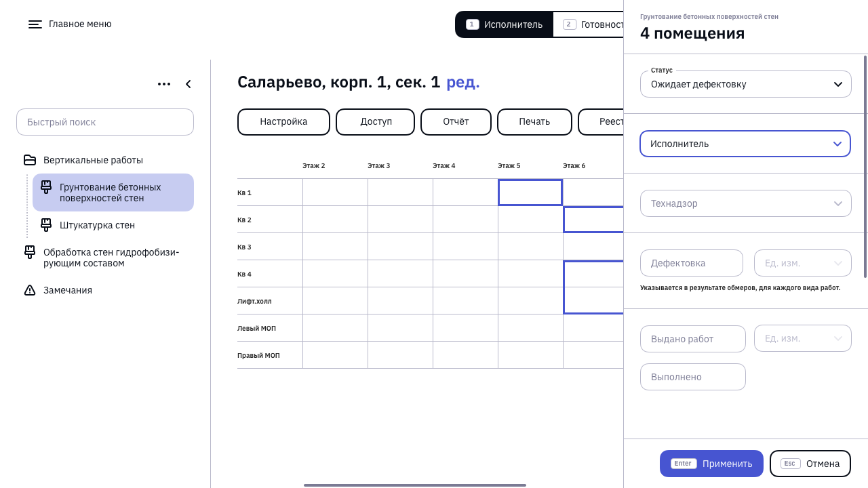Collapse the sidebar with the left chevron
This screenshot has height=488, width=868.
coord(189,84)
